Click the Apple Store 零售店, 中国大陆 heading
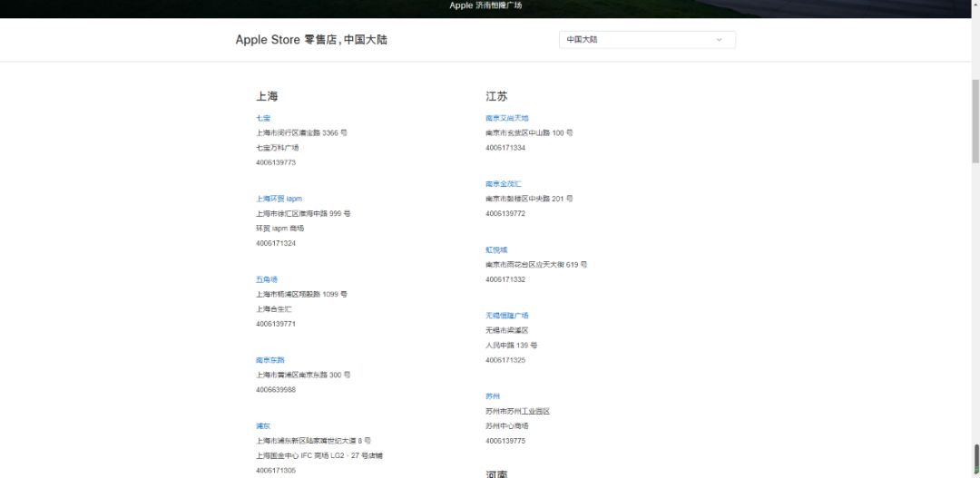Screen dimensions: 980x478 pos(311,39)
